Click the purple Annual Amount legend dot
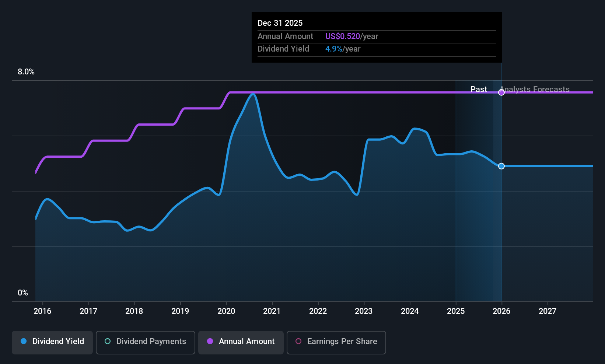 coord(210,342)
